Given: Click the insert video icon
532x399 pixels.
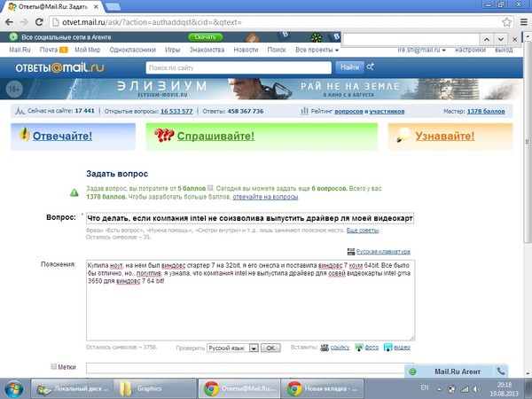Looking at the screenshot, I should tap(387, 348).
